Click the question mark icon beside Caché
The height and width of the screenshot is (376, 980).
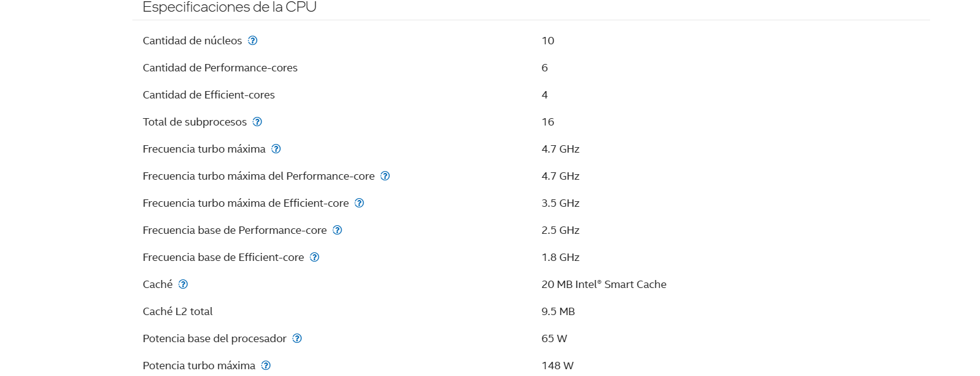(x=183, y=284)
